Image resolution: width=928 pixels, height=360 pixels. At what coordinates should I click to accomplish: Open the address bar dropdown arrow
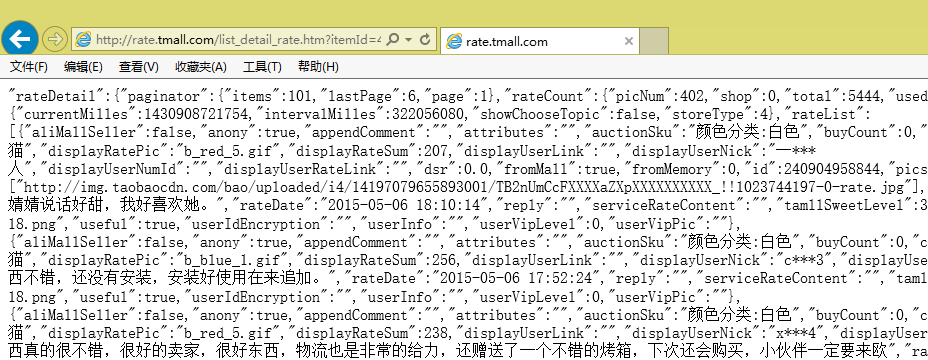408,40
